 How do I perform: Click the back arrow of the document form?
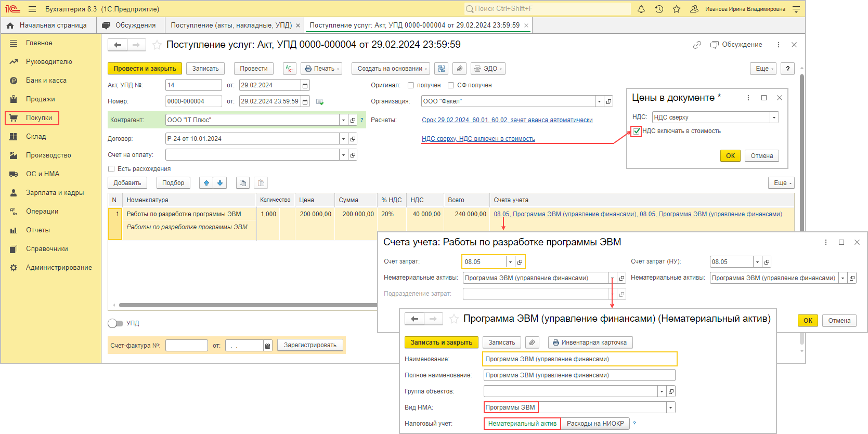[x=118, y=45]
